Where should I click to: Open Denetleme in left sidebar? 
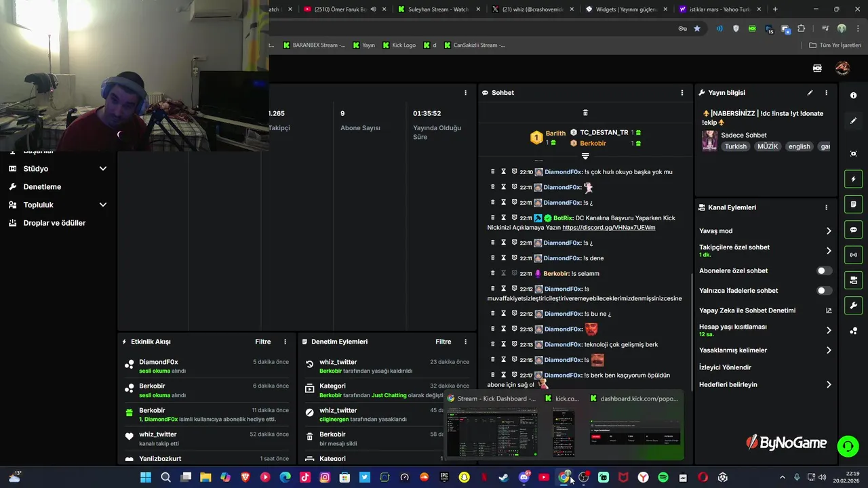42,186
